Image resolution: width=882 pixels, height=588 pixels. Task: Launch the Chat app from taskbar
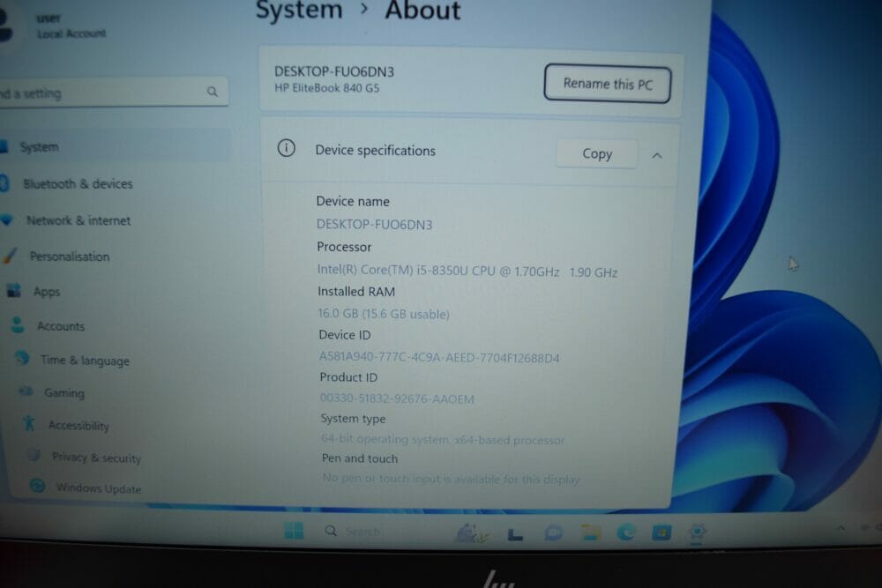[x=554, y=532]
